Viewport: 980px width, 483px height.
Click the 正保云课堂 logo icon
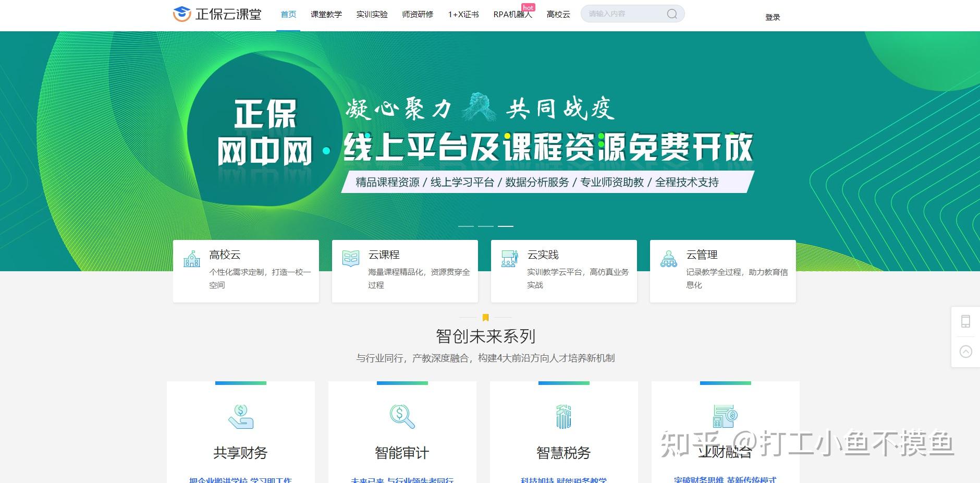tap(181, 13)
